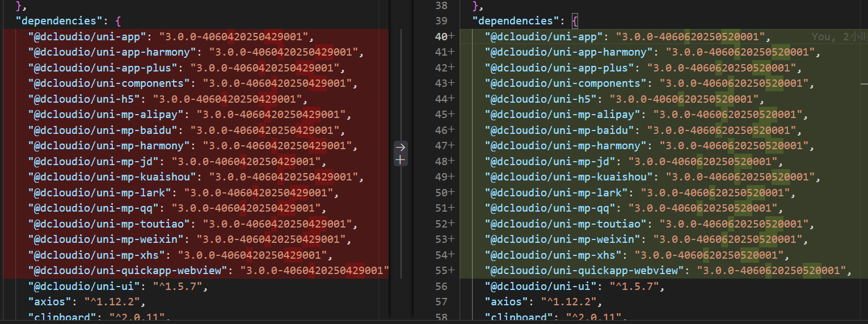
Task: Click the plus marker beside line 55
Action: (x=452, y=270)
